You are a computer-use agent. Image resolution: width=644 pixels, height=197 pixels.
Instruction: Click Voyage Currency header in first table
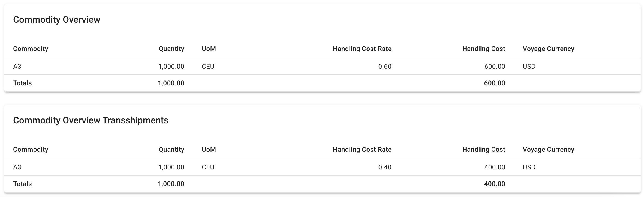(548, 49)
